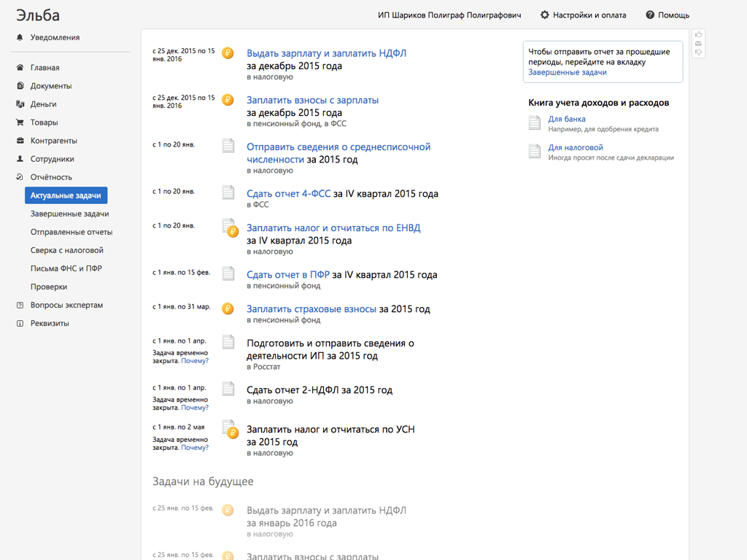
Task: Open the Документы icon in the sidebar
Action: coord(20,86)
